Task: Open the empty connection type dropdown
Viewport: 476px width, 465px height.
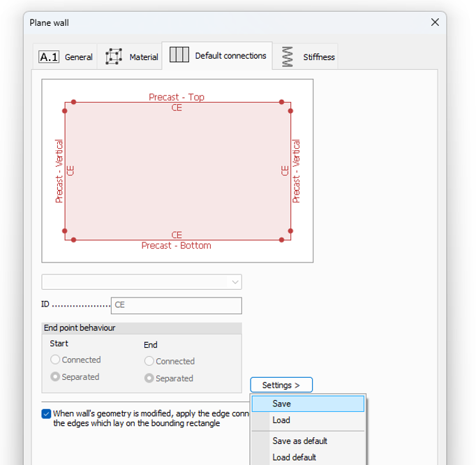Action: pyautogui.click(x=142, y=282)
